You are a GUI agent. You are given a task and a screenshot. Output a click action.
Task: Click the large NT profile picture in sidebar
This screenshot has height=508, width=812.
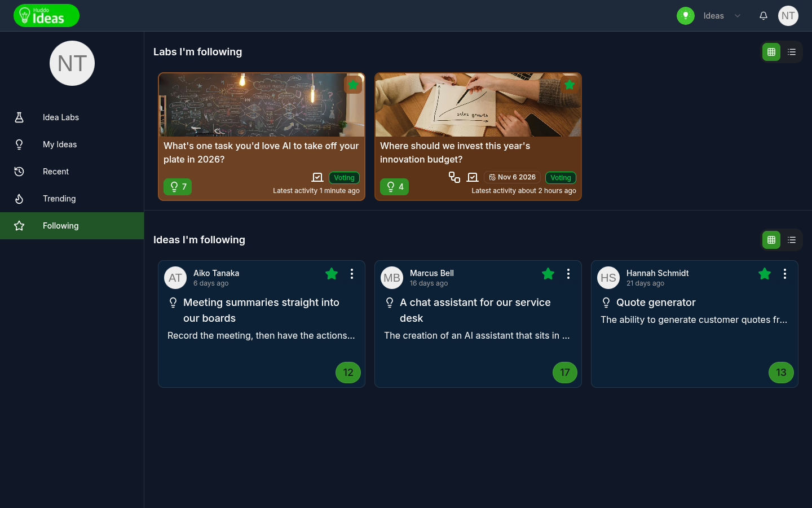click(x=72, y=63)
